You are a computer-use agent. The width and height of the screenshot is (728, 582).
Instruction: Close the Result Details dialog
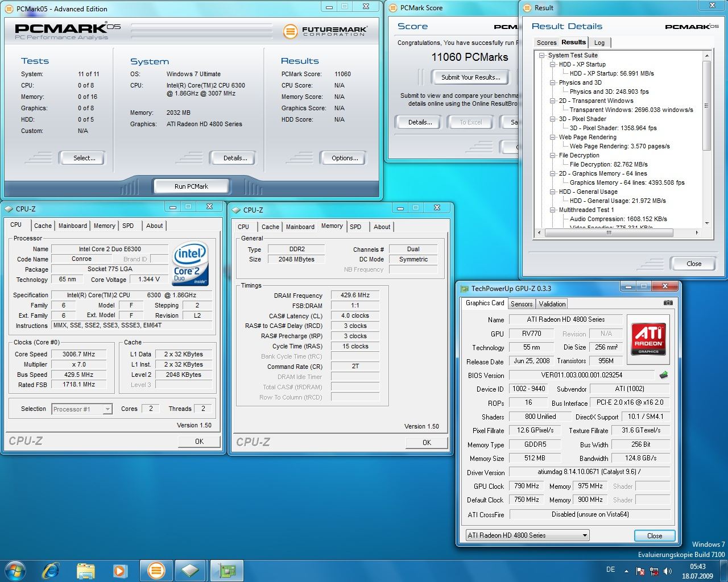(694, 264)
